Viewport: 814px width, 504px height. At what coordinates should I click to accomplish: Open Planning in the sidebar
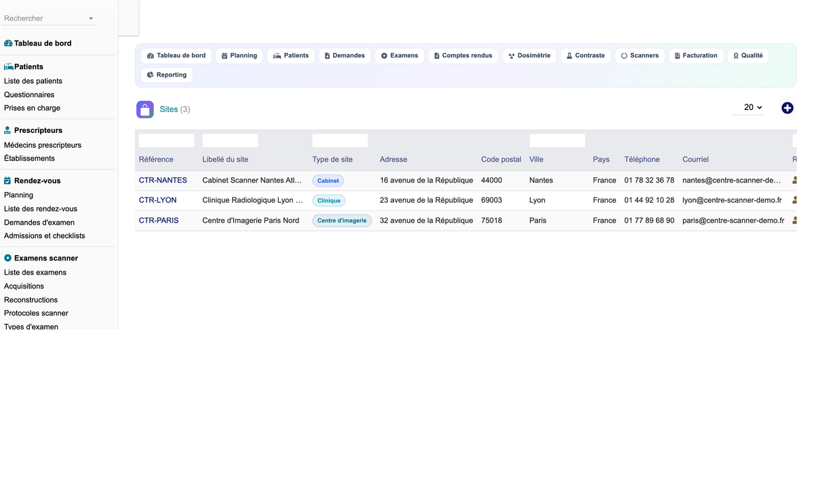click(x=18, y=195)
